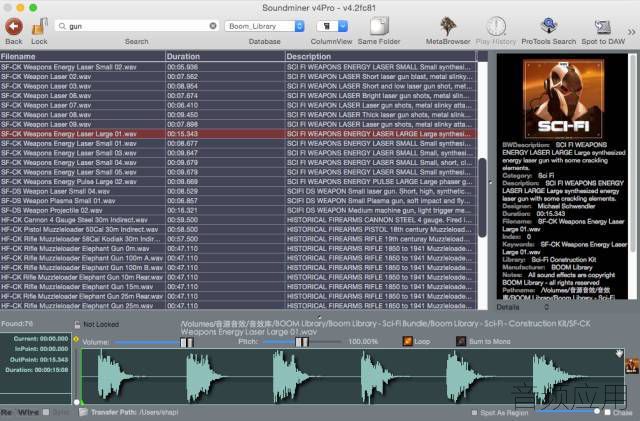The image size is (640, 421).
Task: Click the red Back arrow icon
Action: [14, 27]
